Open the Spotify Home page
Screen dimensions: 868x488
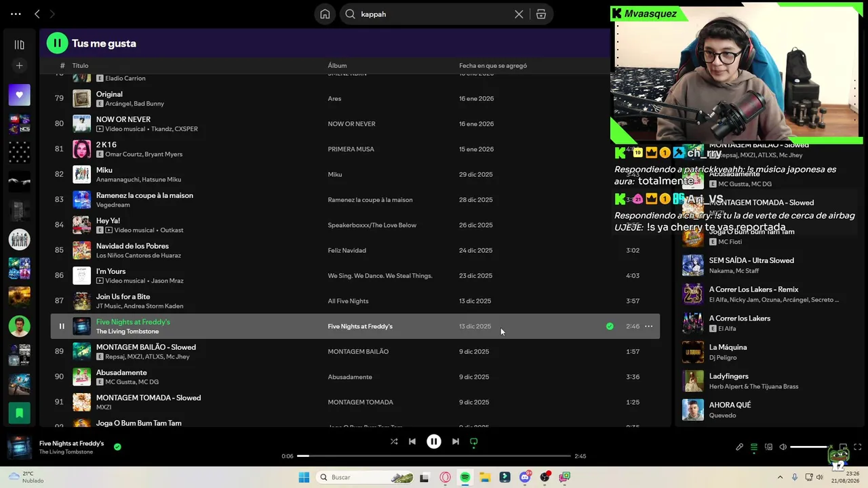tap(325, 14)
